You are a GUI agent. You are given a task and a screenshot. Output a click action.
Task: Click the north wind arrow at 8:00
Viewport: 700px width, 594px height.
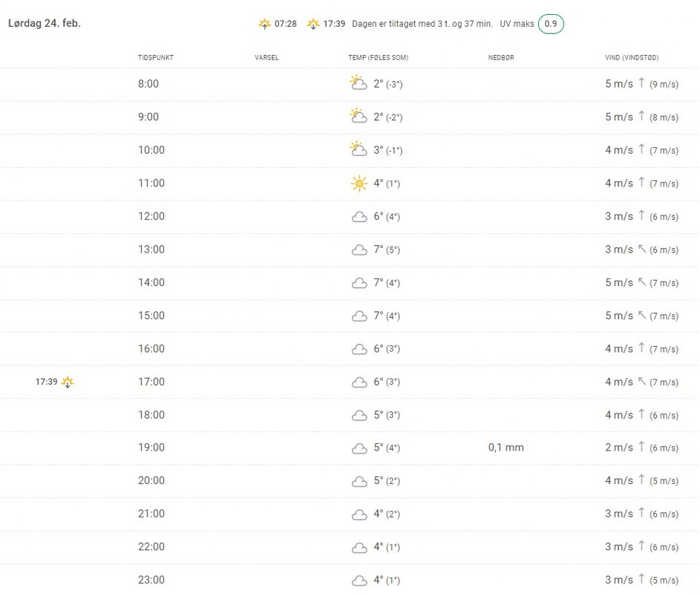click(x=642, y=83)
